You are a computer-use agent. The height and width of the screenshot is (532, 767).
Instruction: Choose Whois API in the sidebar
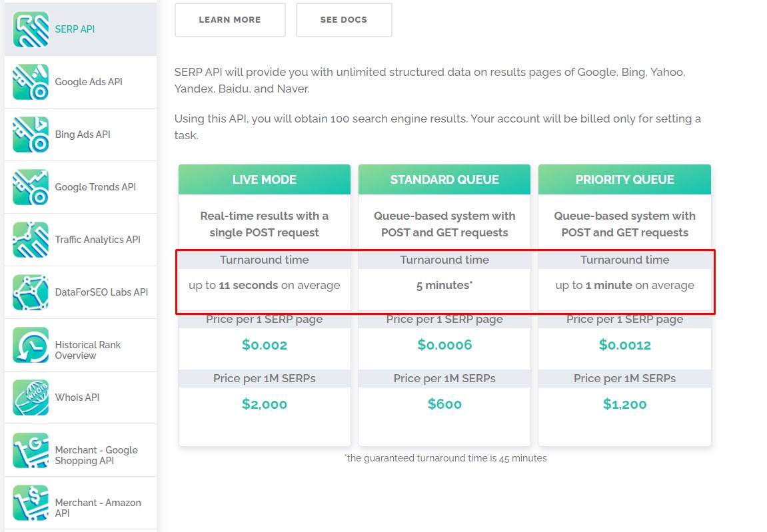coord(77,398)
